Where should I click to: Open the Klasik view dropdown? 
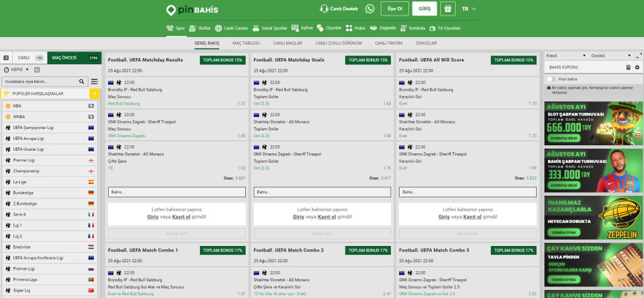coord(566,55)
